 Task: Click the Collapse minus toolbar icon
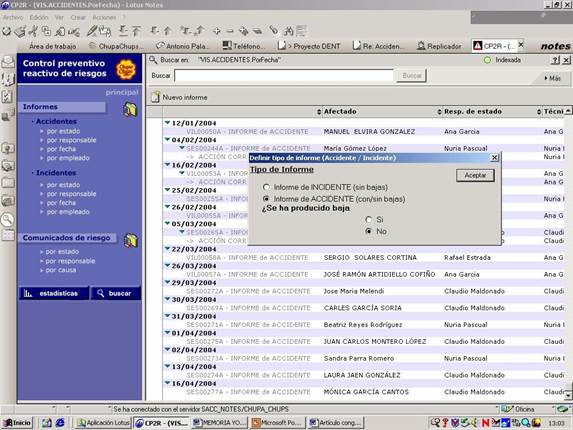230,31
